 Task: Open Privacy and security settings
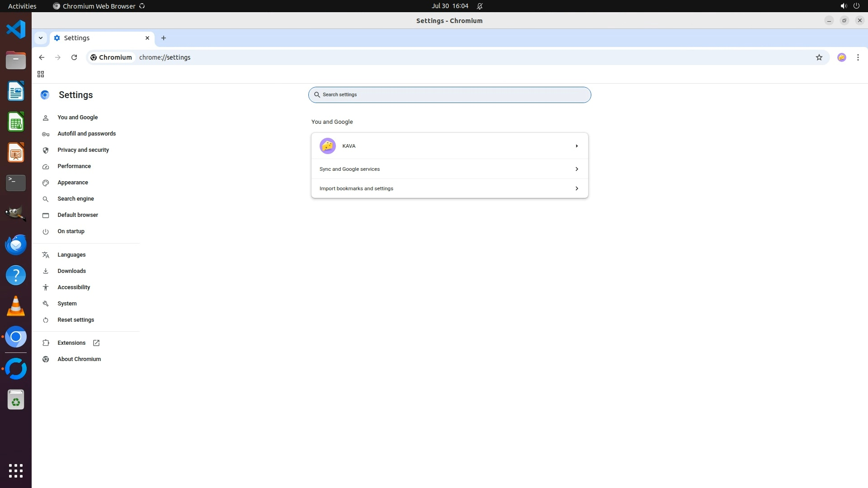(83, 150)
